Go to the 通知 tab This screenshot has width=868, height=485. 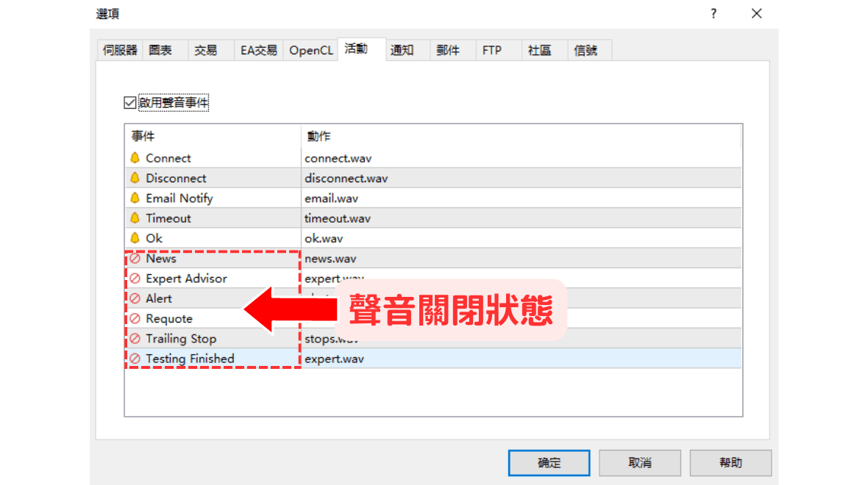click(x=402, y=51)
